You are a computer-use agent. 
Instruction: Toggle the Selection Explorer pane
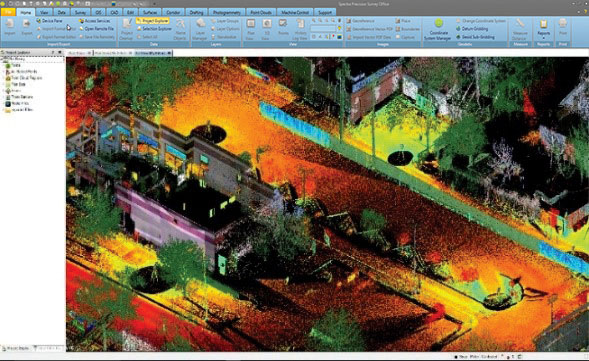pyautogui.click(x=154, y=29)
